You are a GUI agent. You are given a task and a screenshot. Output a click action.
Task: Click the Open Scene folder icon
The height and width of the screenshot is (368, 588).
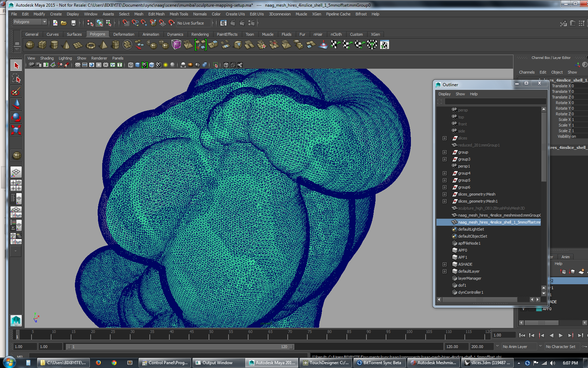(64, 23)
